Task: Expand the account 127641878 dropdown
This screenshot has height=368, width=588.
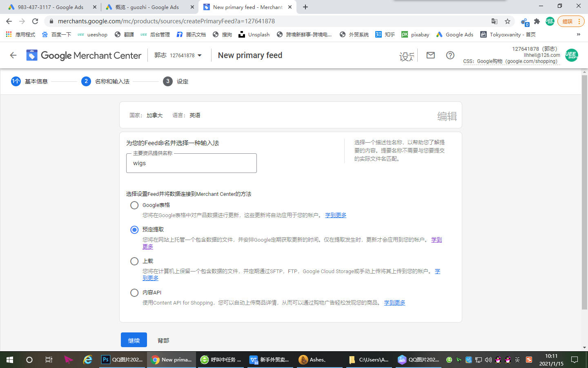Action: (178, 55)
